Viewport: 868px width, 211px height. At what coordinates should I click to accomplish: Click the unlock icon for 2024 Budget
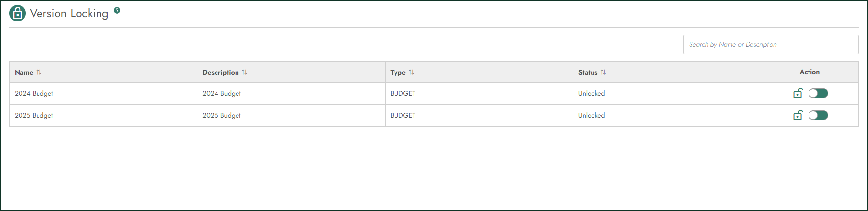[x=798, y=93]
